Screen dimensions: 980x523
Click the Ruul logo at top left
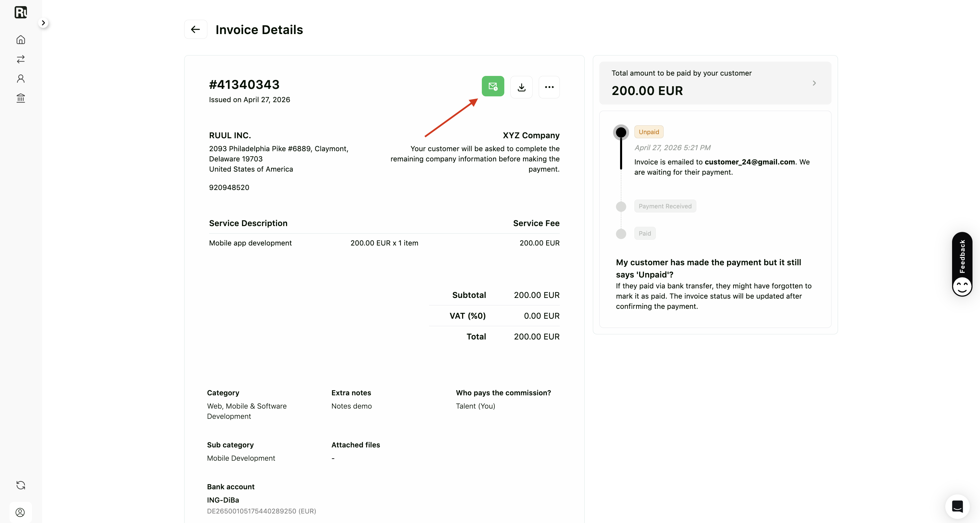21,12
